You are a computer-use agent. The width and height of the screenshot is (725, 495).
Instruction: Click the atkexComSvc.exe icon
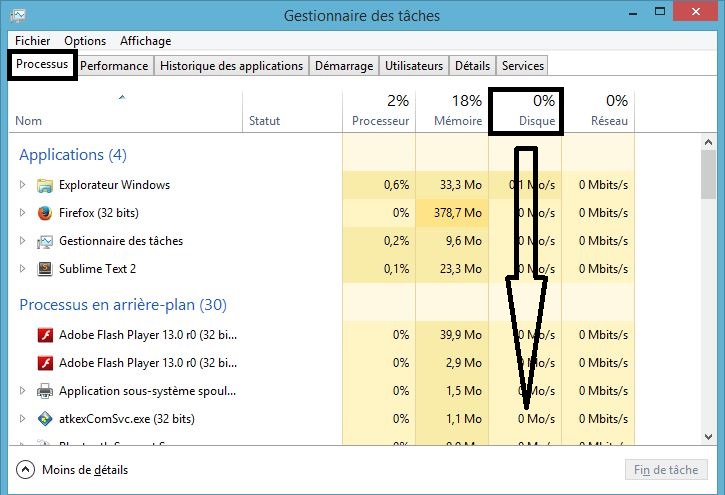coord(45,419)
